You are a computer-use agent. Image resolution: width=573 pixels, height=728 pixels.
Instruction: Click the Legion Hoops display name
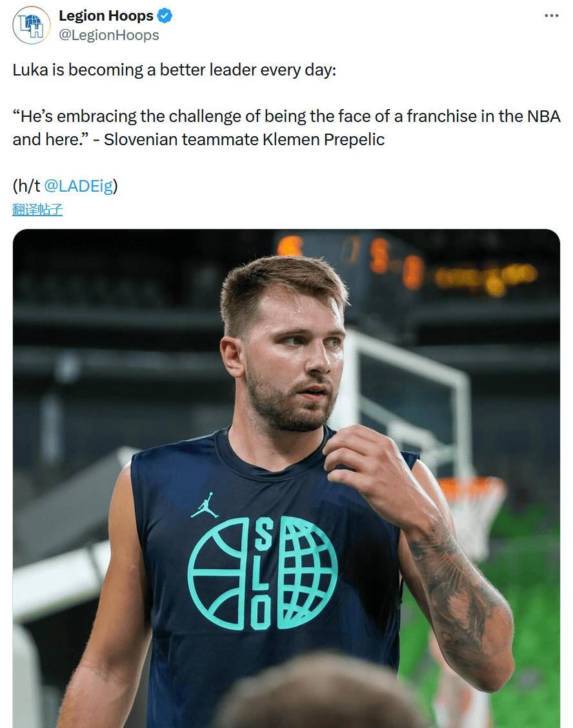pyautogui.click(x=106, y=15)
